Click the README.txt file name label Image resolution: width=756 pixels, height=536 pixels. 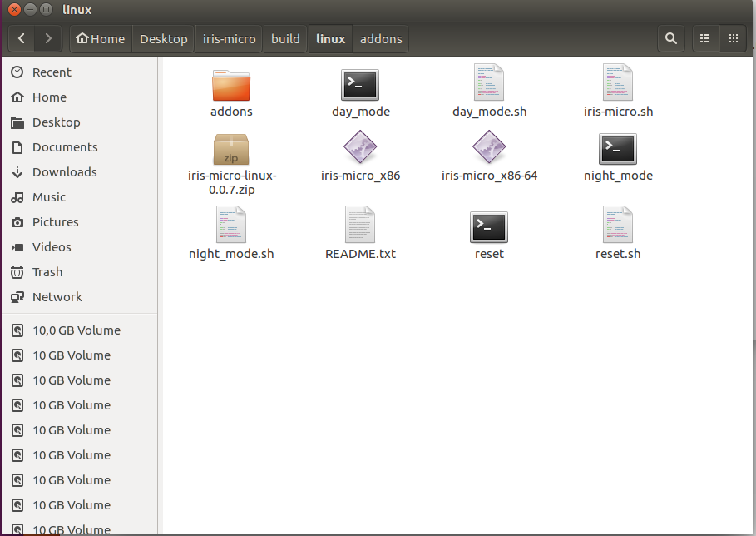360,254
